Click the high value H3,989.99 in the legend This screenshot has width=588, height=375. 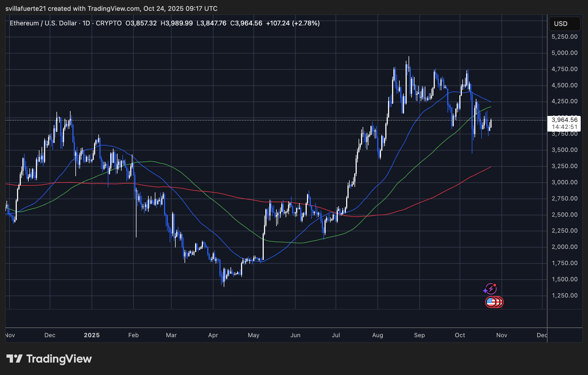tap(177, 23)
